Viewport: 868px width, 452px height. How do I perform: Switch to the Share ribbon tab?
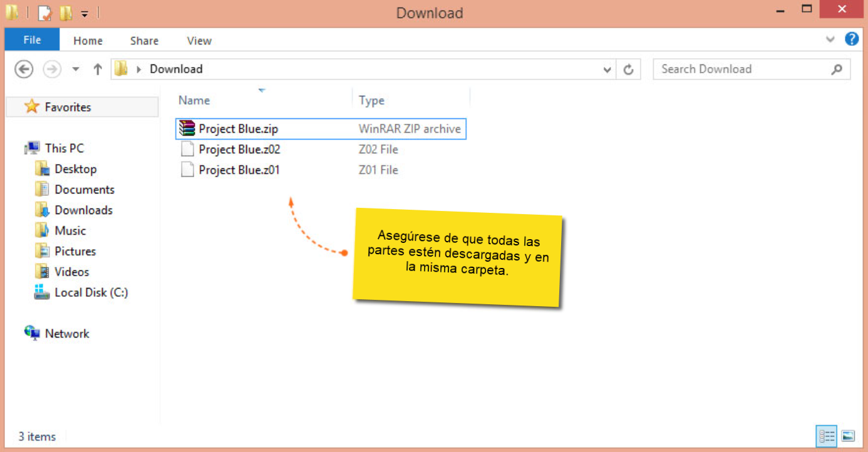pos(144,41)
